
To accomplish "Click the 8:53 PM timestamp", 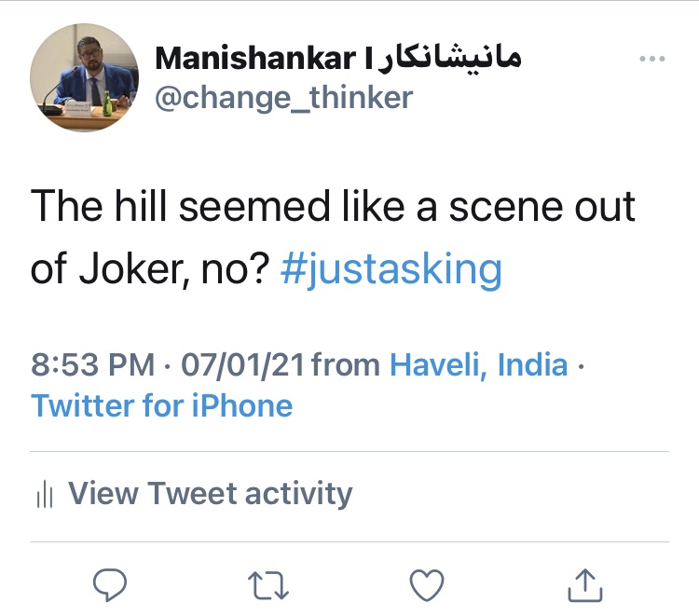I will click(92, 364).
